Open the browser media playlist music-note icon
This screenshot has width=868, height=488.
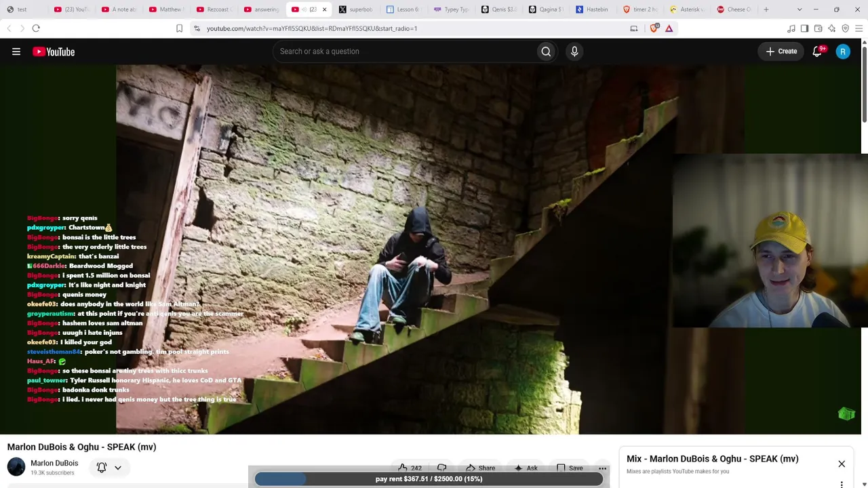point(791,28)
